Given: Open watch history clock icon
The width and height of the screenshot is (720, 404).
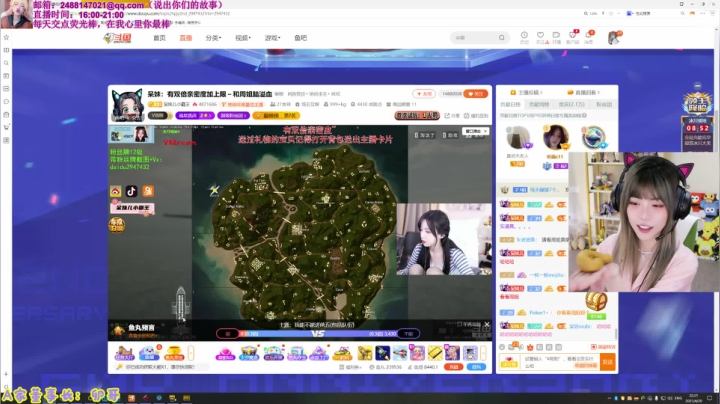Looking at the screenshot, I should click(524, 37).
